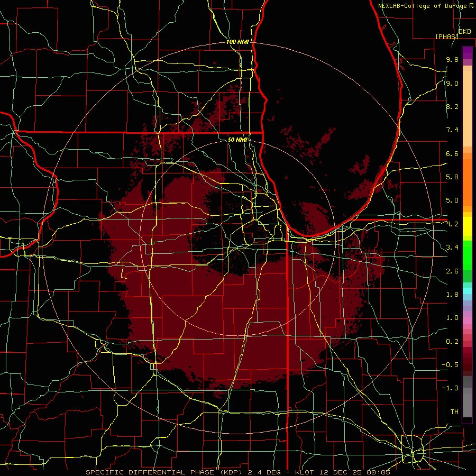476x476 pixels.
Task: Click the -0.5 scale value
Action: click(450, 365)
